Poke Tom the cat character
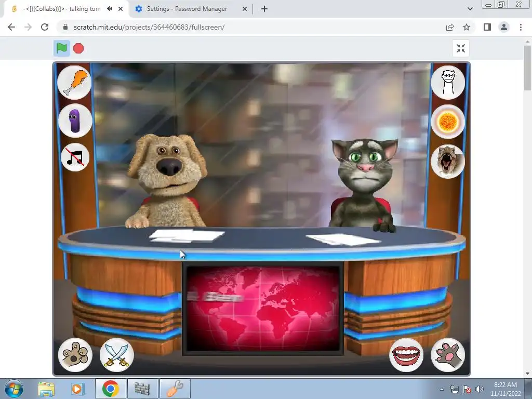The width and height of the screenshot is (532, 399). pyautogui.click(x=364, y=185)
